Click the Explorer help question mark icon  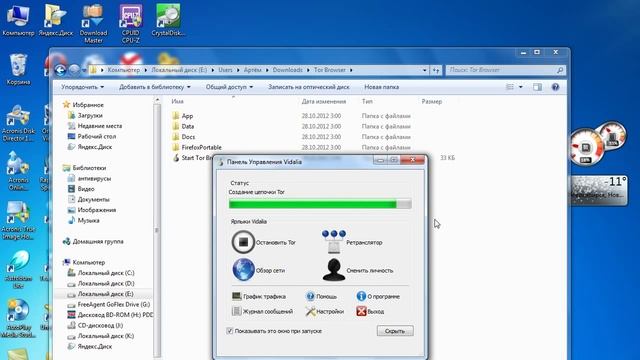pos(555,87)
